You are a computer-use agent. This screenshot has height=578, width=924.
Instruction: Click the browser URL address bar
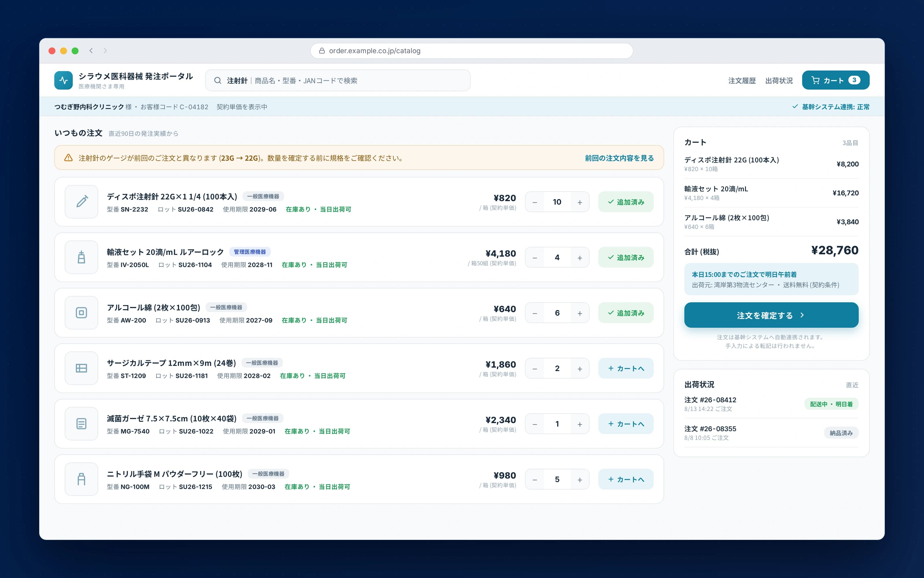click(x=472, y=51)
